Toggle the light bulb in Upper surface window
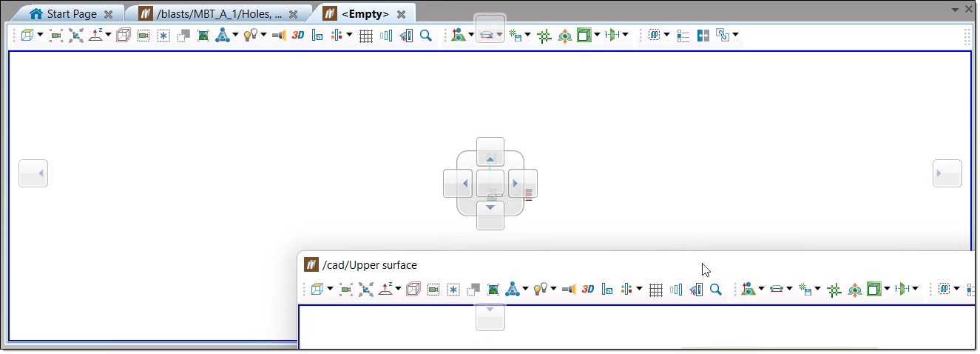 [541, 290]
